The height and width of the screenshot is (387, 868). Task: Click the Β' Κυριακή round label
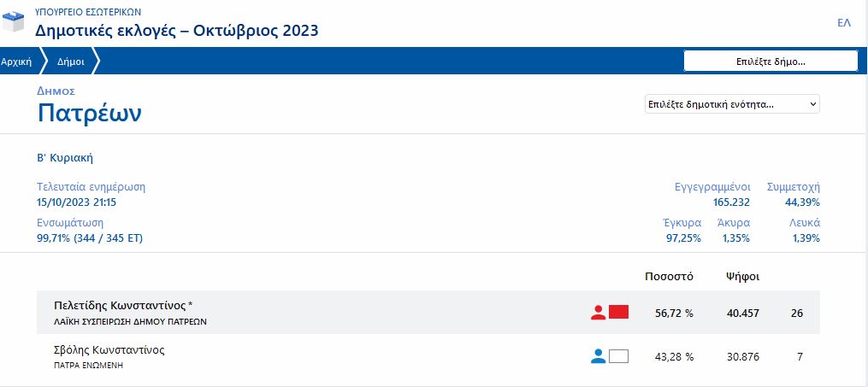tap(65, 158)
